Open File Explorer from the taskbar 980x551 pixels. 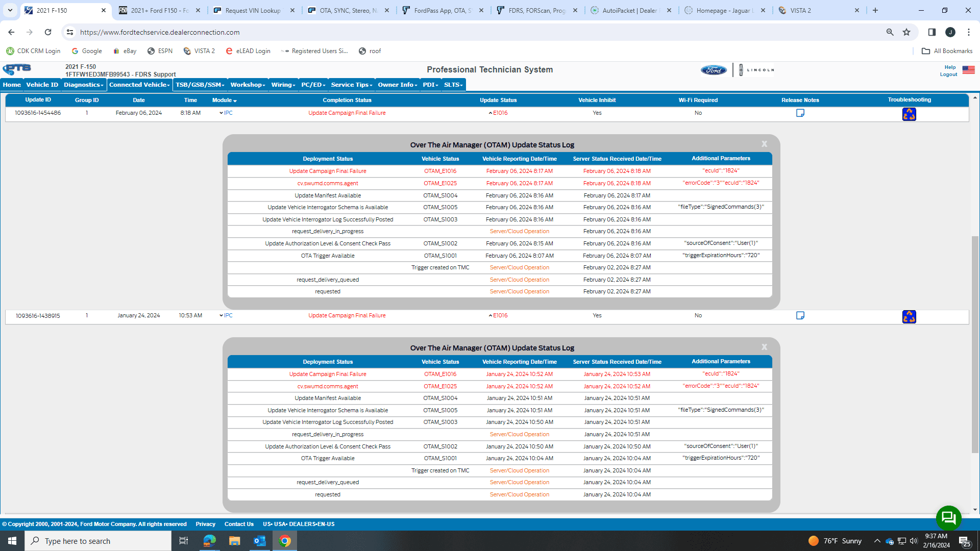[234, 541]
